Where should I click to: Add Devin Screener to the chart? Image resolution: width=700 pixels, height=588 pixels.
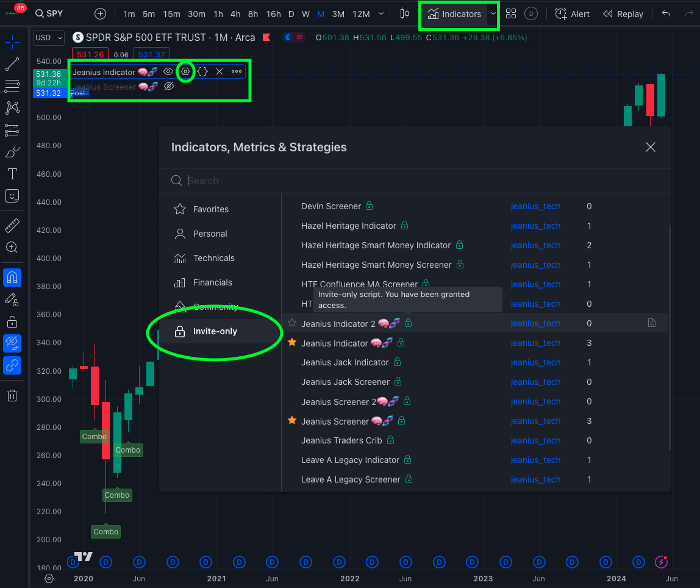475,206
